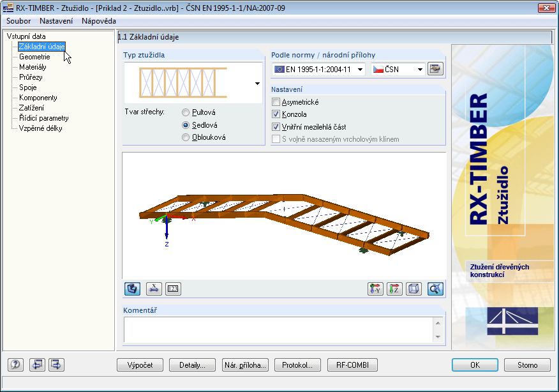Click Komentář scrollbar up arrow
Viewport: 559px width, 392px height.
[x=438, y=323]
